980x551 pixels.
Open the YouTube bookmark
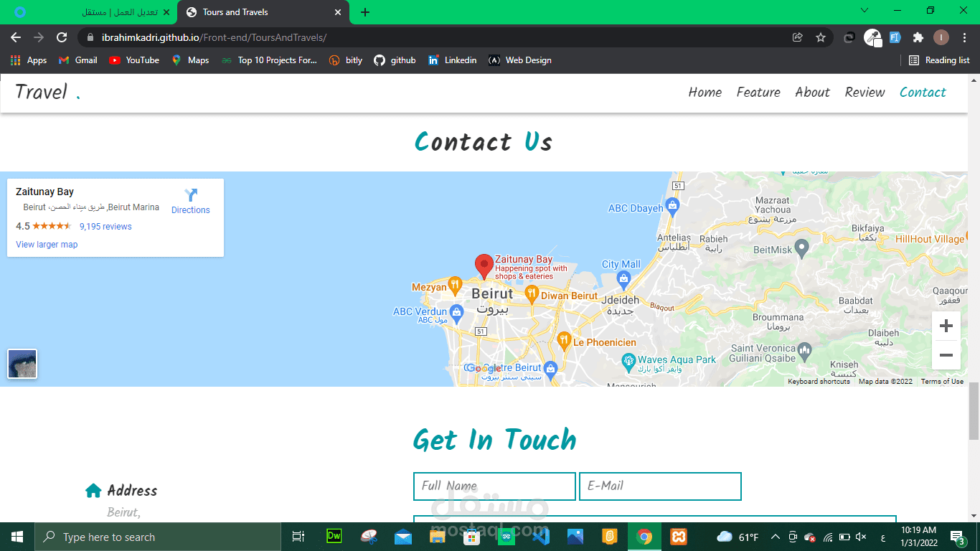point(134,60)
